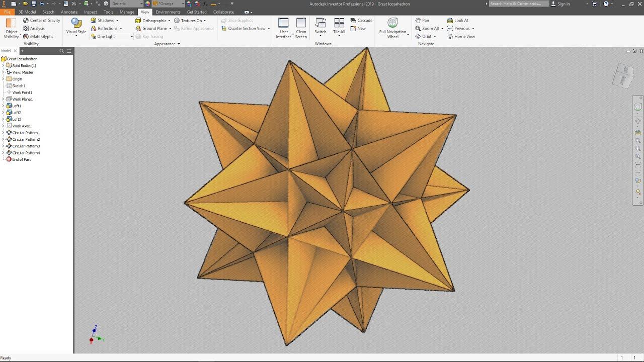644x362 pixels.
Task: Click the Look At tool
Action: pos(458,21)
